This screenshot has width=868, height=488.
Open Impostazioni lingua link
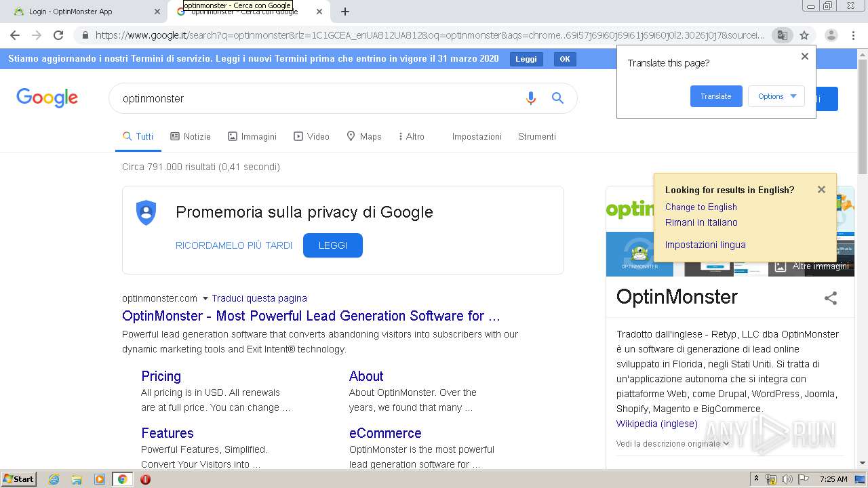point(705,245)
